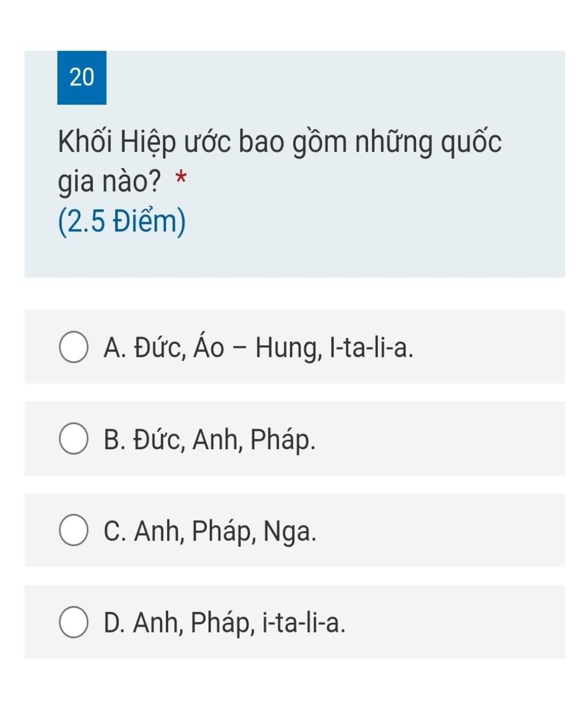Screen dimensions: 582x728
Task: Click blank area of option D row
Action: tap(455, 622)
